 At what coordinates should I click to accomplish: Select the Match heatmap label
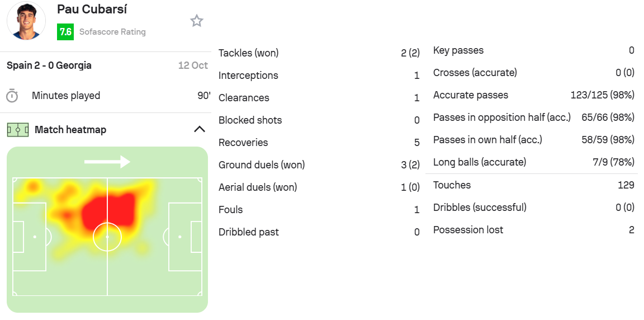coord(70,130)
